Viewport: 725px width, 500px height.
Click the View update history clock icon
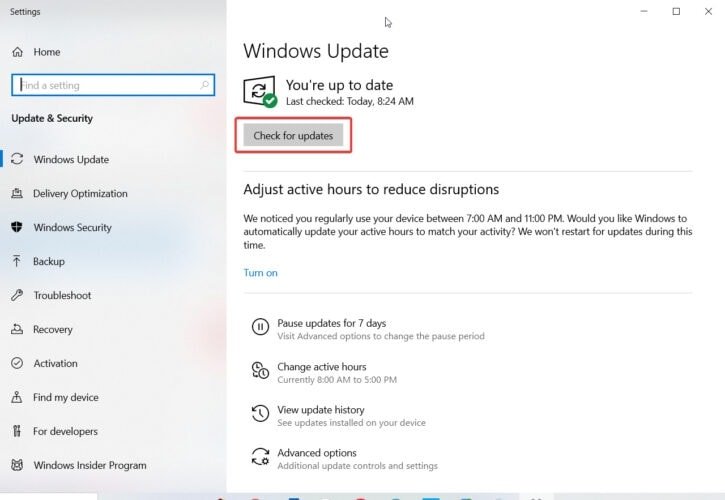(260, 413)
